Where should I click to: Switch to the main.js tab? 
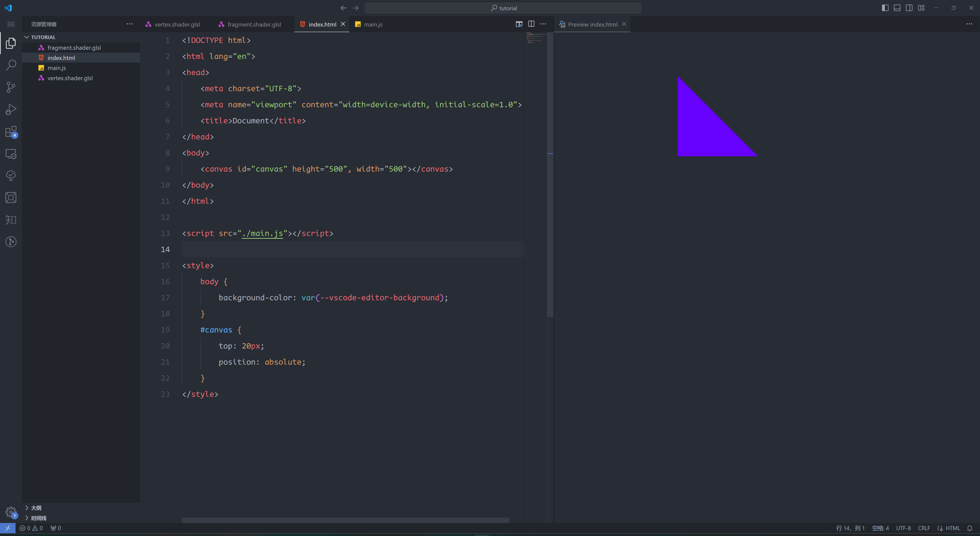pos(373,24)
